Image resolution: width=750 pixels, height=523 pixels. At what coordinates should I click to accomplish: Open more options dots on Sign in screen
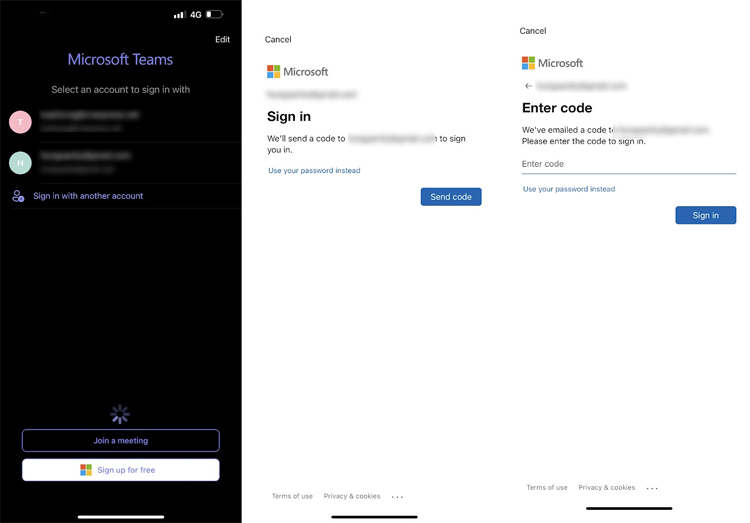tap(398, 497)
